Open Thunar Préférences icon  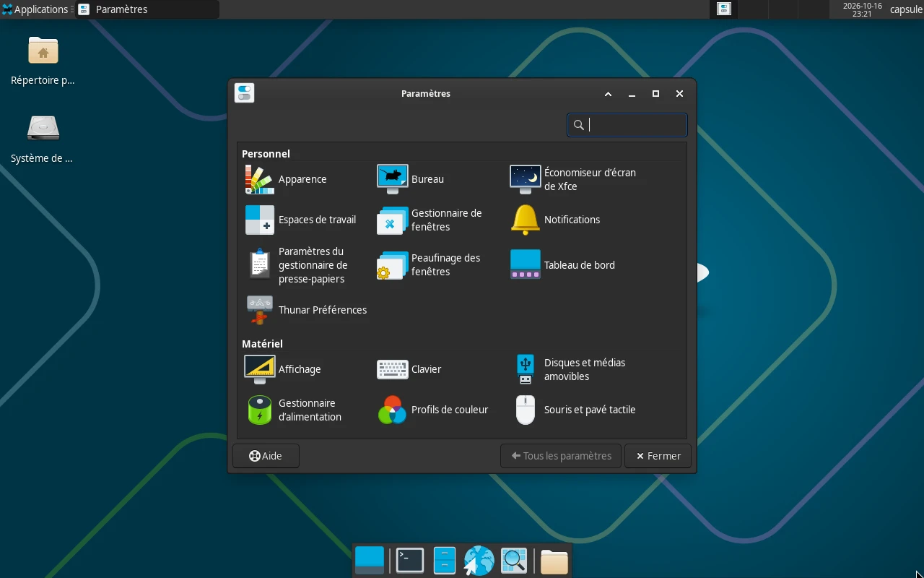260,310
